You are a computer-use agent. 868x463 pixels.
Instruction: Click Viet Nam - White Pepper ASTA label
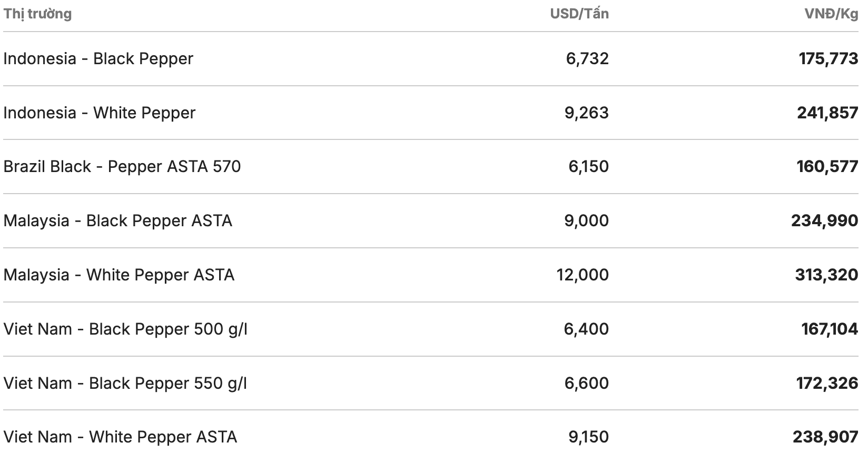pyautogui.click(x=120, y=437)
